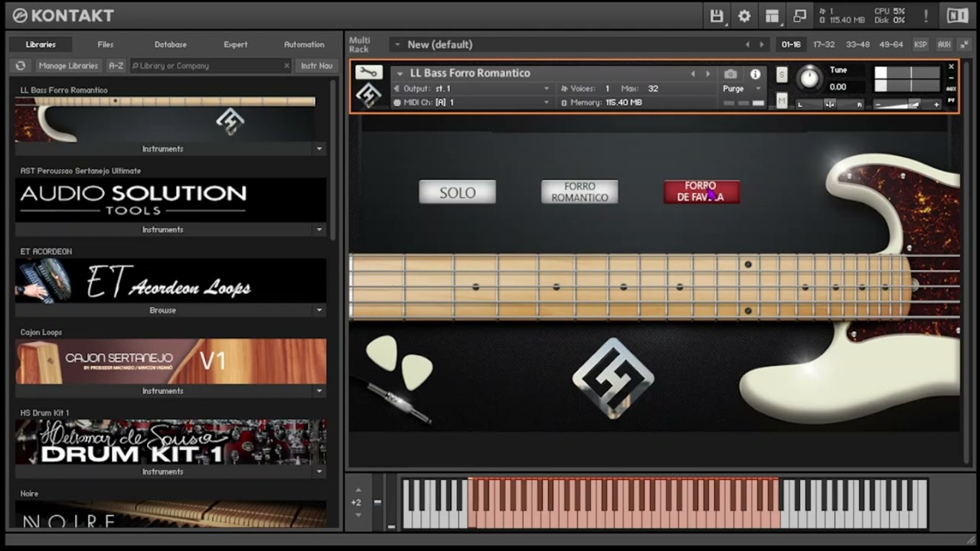Select rack page 33-48
The height and width of the screenshot is (551, 980).
pyautogui.click(x=857, y=44)
